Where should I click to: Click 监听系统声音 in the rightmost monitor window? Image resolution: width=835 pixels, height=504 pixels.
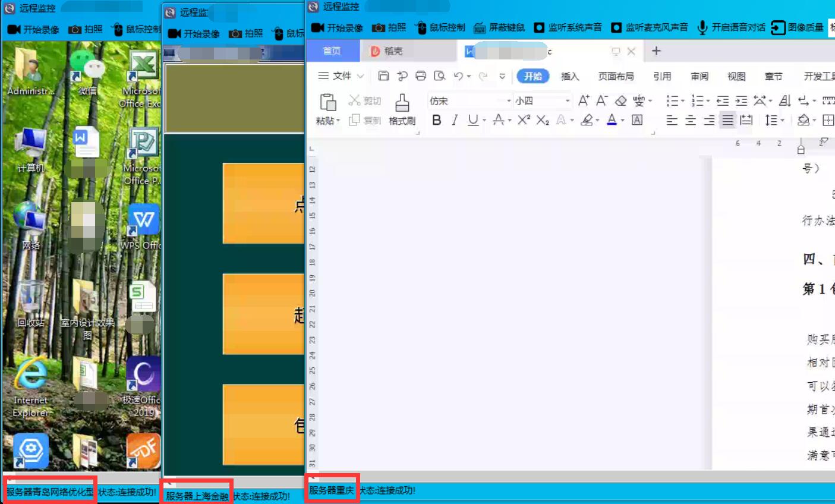pyautogui.click(x=568, y=27)
